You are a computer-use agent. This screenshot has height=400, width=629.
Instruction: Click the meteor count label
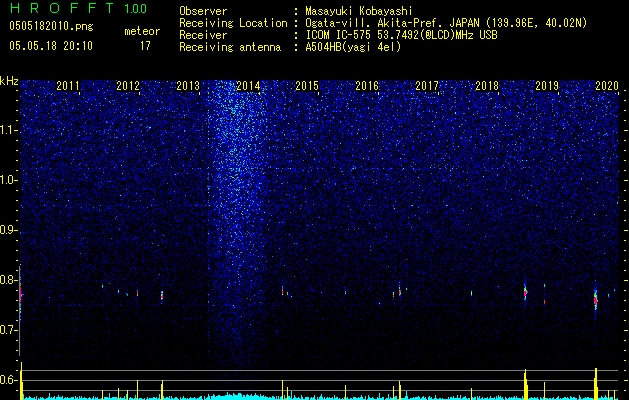[x=142, y=31]
